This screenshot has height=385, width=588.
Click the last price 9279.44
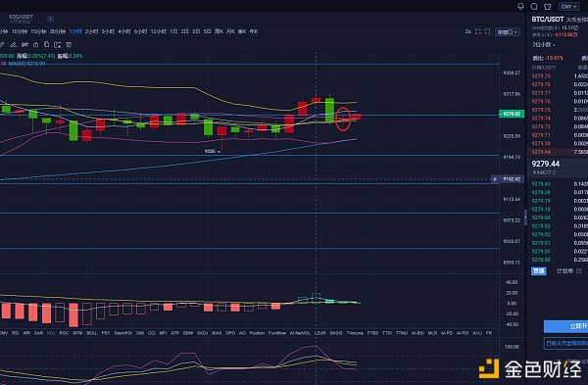pyautogui.click(x=545, y=164)
